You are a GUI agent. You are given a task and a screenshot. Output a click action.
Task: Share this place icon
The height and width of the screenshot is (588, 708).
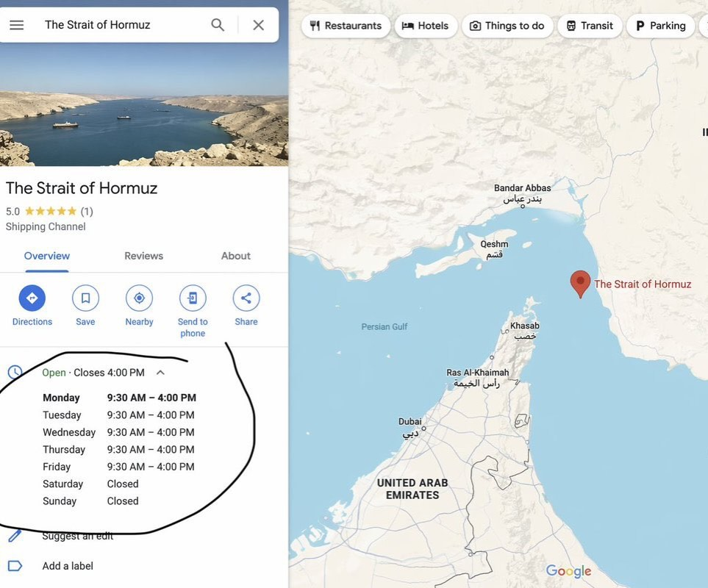[246, 298]
